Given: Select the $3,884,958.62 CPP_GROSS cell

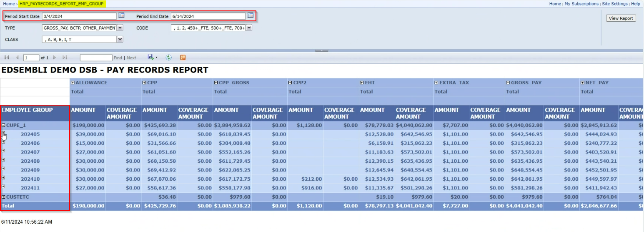Looking at the screenshot, I should [232, 125].
